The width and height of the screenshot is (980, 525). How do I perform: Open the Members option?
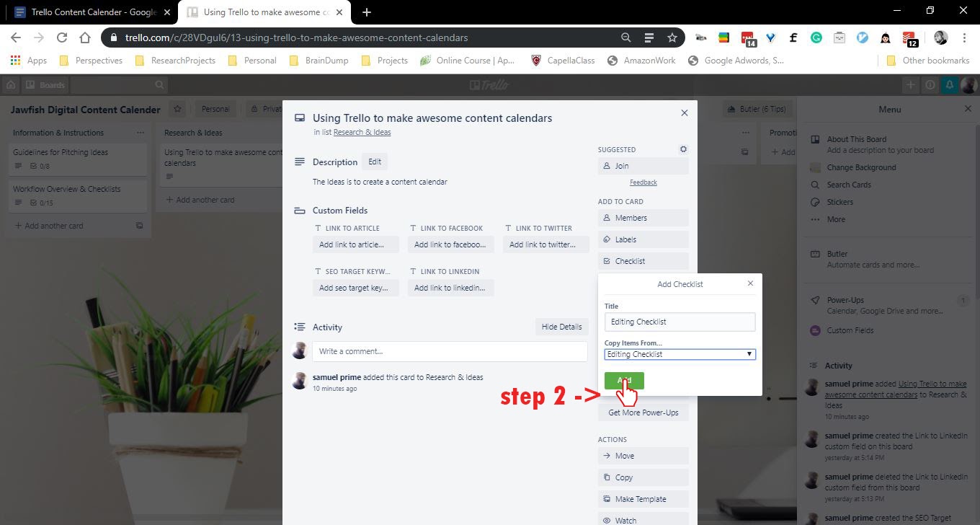[x=643, y=218]
